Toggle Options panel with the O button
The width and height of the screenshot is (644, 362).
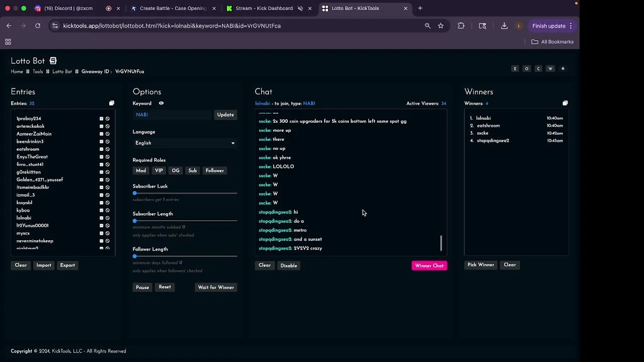click(x=527, y=68)
